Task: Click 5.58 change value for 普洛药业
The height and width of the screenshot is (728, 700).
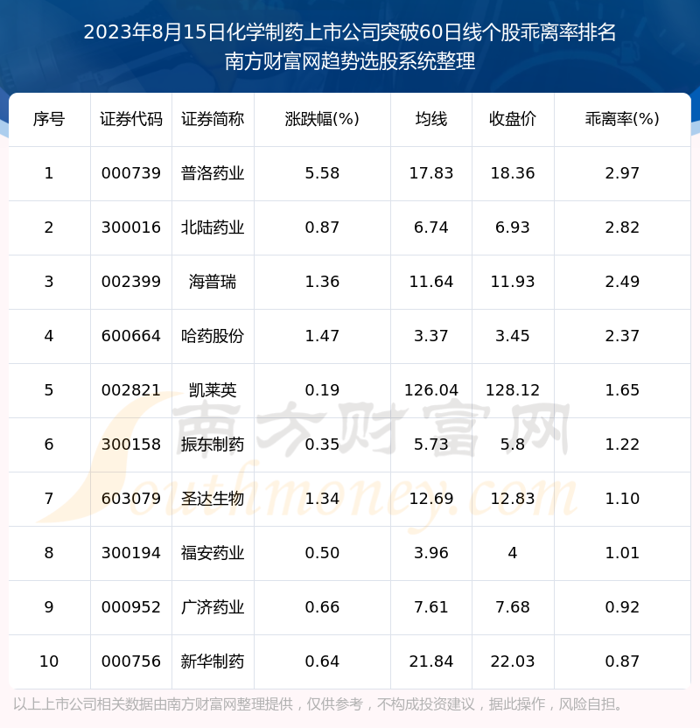Action: click(x=322, y=173)
